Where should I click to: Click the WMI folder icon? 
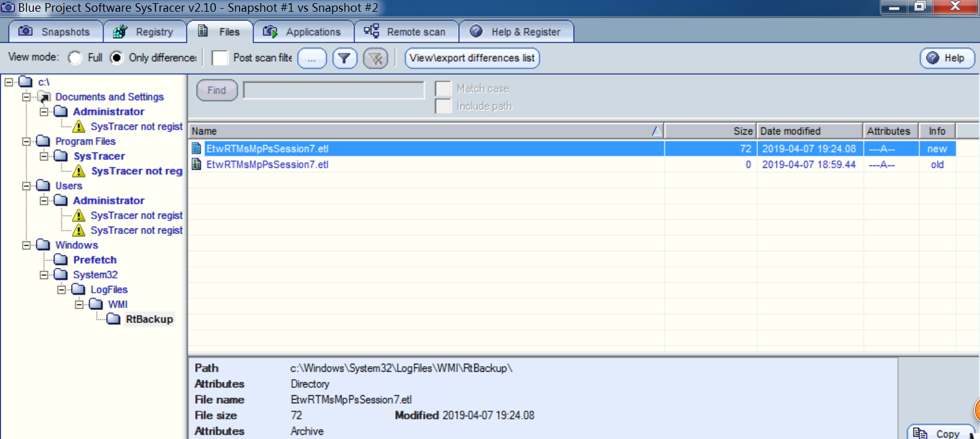pyautogui.click(x=96, y=304)
